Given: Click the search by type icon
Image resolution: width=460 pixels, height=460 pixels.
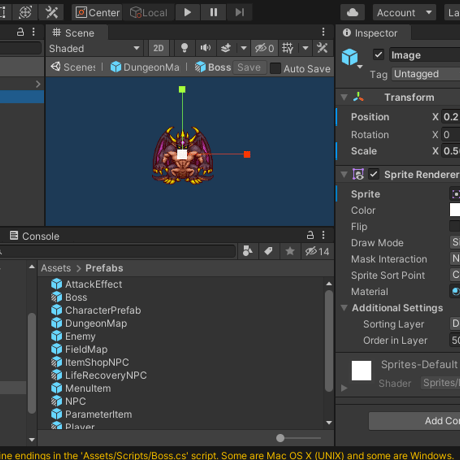Looking at the screenshot, I should [247, 251].
